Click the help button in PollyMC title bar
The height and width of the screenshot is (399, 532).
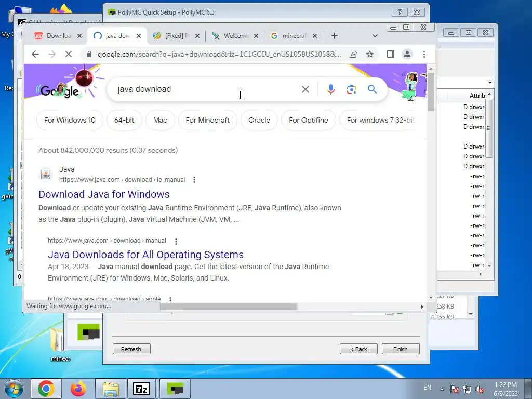(x=400, y=12)
